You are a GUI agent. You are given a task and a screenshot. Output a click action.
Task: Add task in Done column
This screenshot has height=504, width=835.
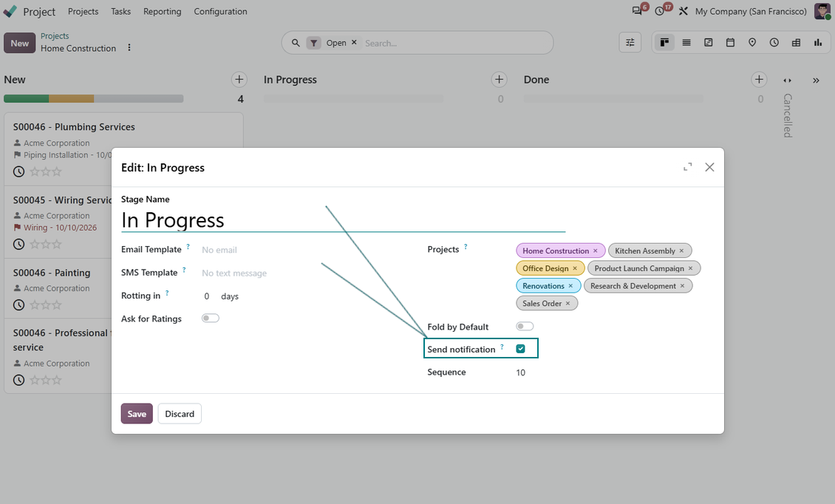[x=759, y=79]
